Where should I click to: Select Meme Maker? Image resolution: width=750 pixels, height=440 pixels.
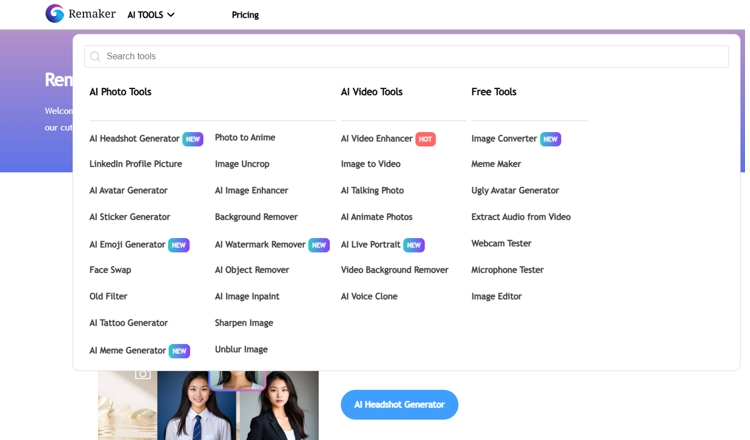click(496, 164)
